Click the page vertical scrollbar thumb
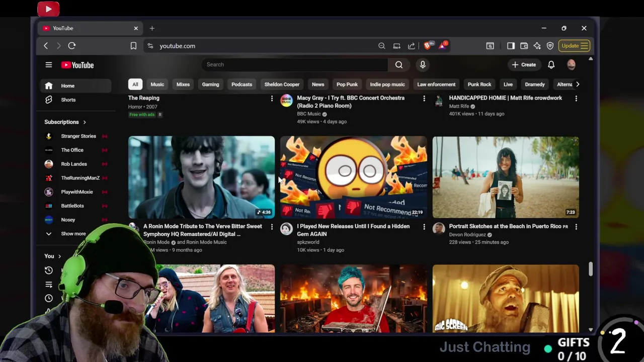 click(591, 269)
